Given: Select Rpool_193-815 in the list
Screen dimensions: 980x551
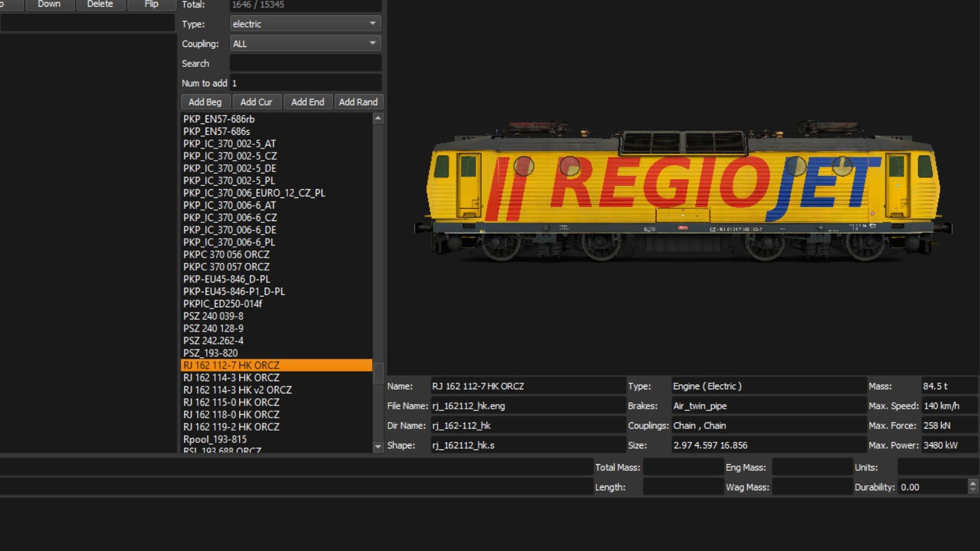Looking at the screenshot, I should click(x=215, y=439).
